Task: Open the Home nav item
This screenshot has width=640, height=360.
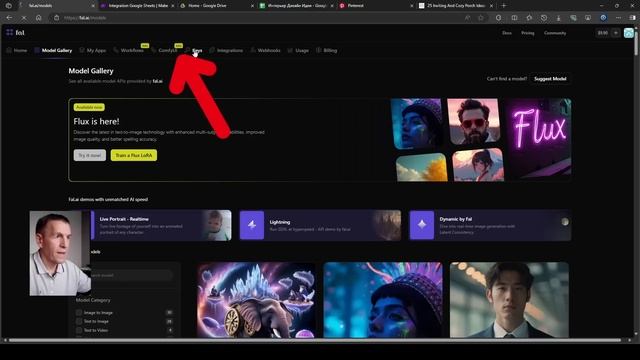Action: click(x=17, y=50)
